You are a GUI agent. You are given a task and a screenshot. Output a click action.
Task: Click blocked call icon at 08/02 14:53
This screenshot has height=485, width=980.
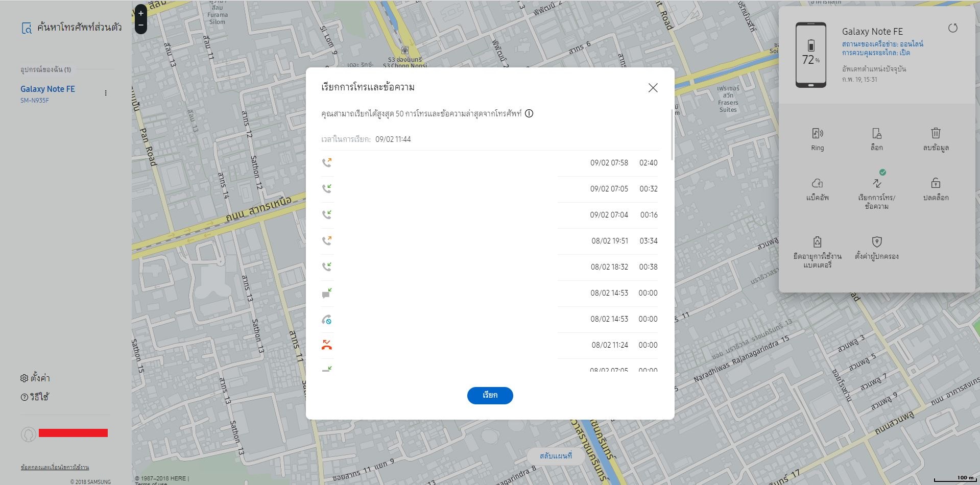click(x=327, y=320)
